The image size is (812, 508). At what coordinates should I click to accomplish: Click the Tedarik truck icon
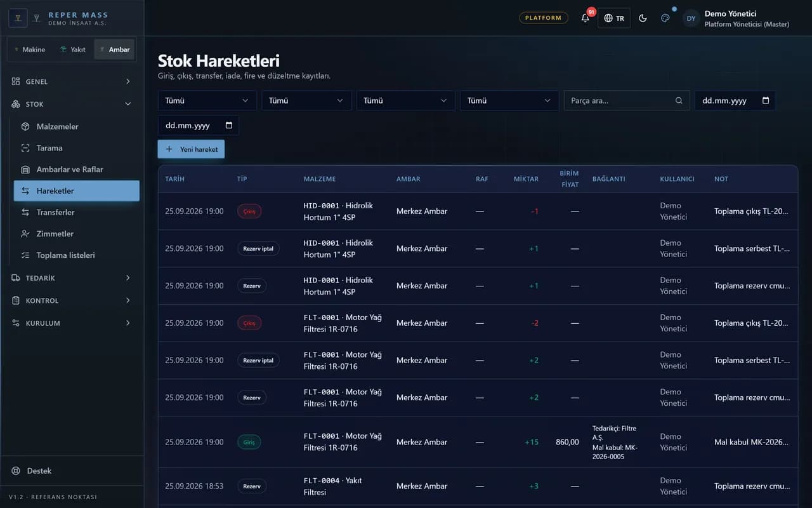point(16,278)
